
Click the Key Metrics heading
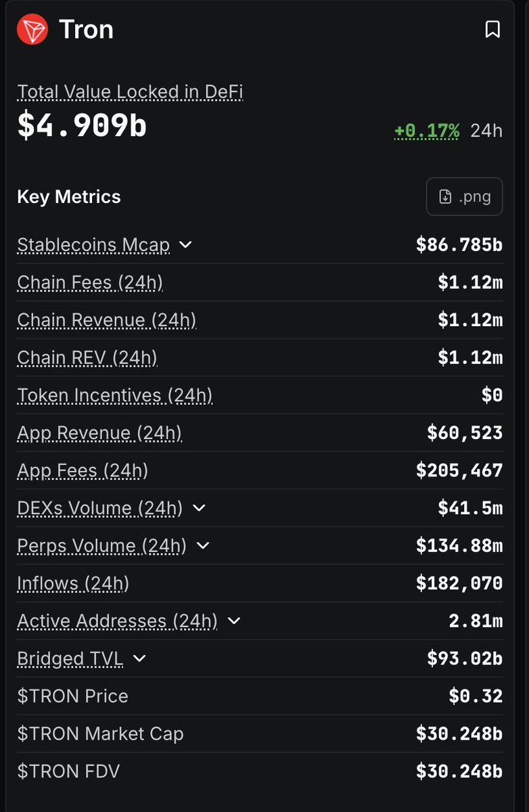point(69,197)
